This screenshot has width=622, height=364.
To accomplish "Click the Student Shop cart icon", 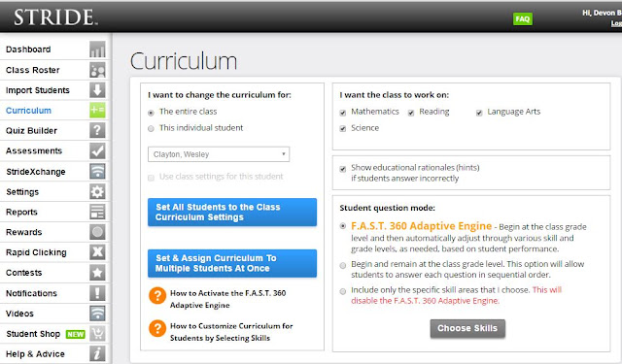I will coord(97,334).
